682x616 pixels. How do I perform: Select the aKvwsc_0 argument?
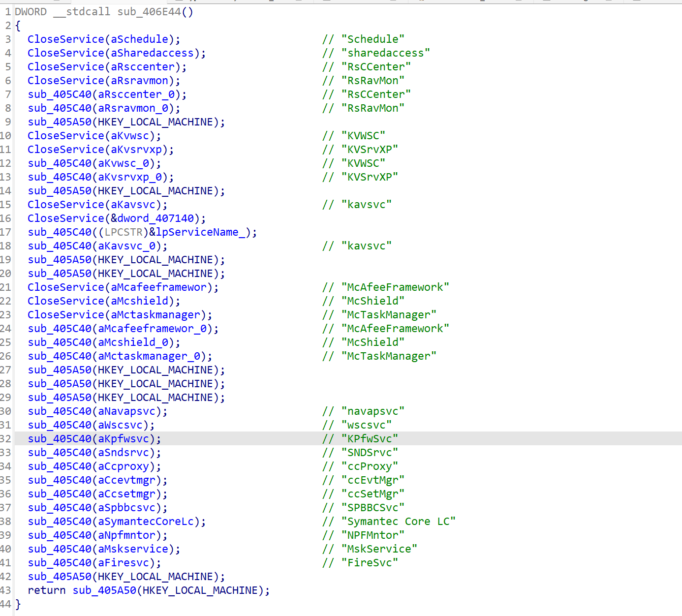124,163
